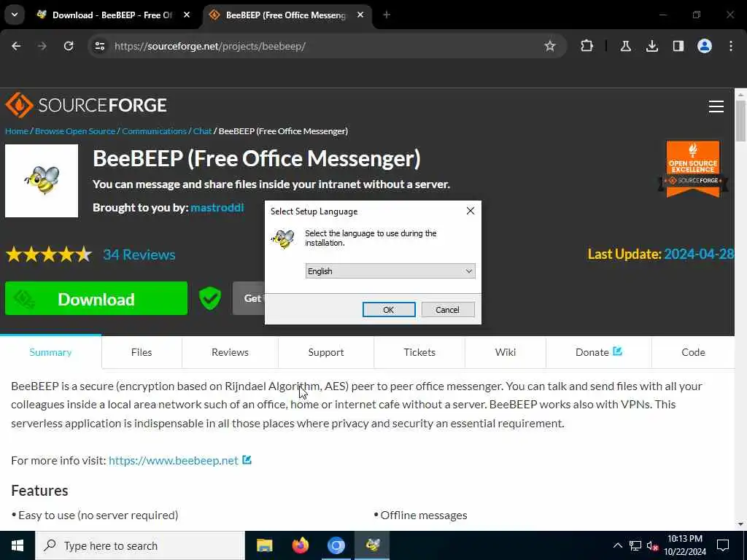Click the Browse Open Source breadcrumb
The height and width of the screenshot is (560, 747).
pos(75,131)
